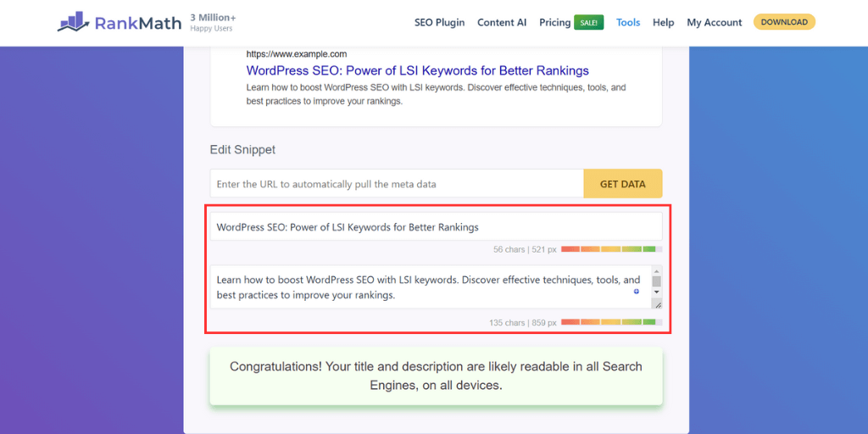Click the GET DATA button
The width and height of the screenshot is (868, 434).
pos(623,184)
